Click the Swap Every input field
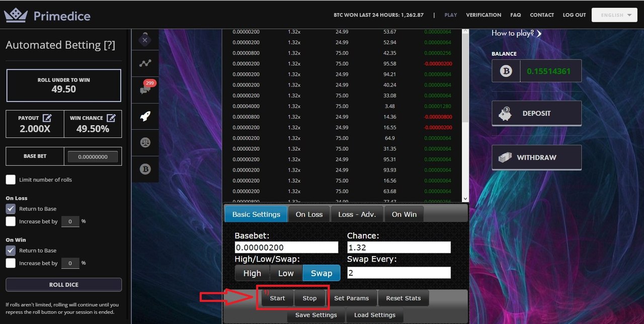Viewport: 644px width, 324px height. [x=399, y=273]
